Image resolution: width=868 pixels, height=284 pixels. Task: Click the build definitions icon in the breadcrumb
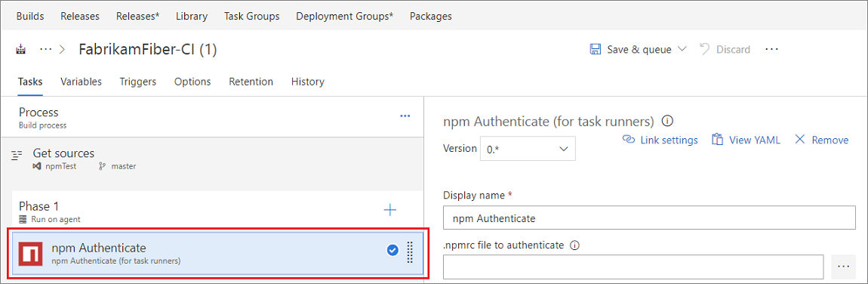click(x=21, y=49)
